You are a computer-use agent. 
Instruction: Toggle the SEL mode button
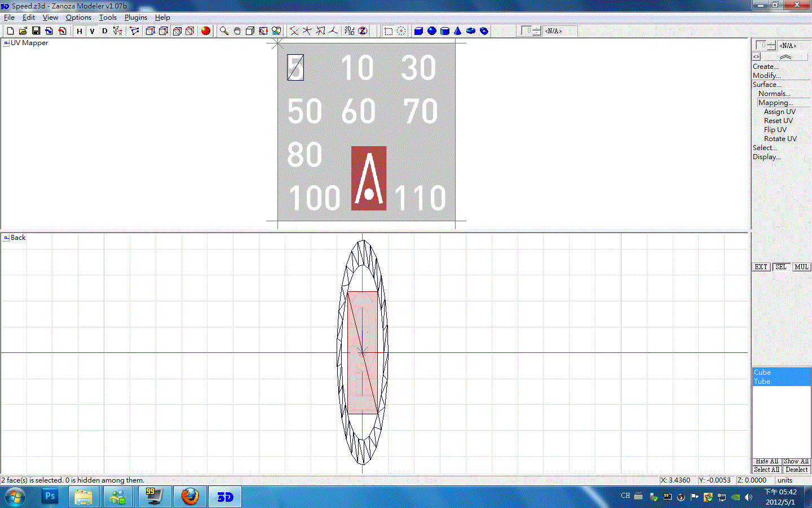780,267
